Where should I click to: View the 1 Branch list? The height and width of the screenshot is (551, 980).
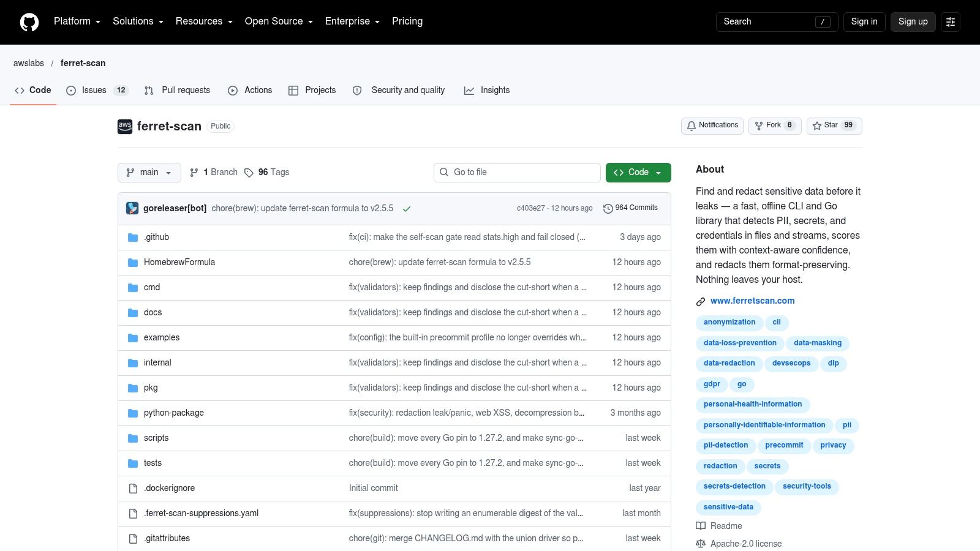[213, 173]
